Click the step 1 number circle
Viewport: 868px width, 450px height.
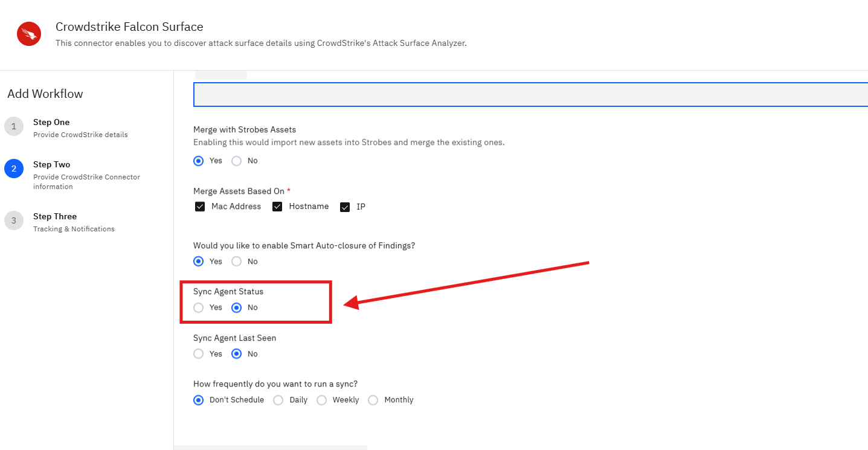tap(14, 126)
